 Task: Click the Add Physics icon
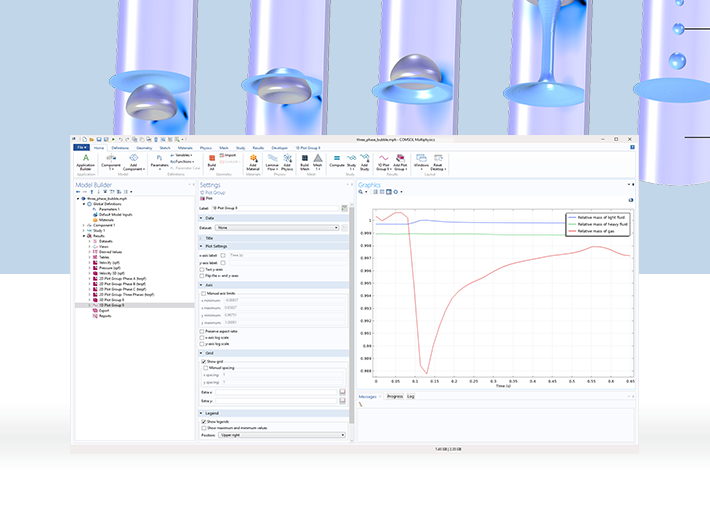pyautogui.click(x=287, y=158)
